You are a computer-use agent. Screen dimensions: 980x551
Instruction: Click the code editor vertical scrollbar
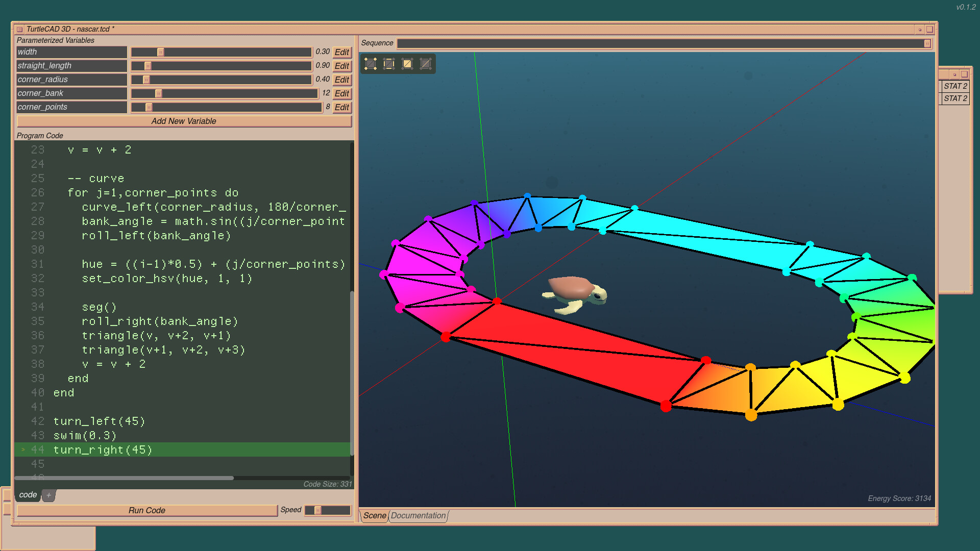point(352,372)
